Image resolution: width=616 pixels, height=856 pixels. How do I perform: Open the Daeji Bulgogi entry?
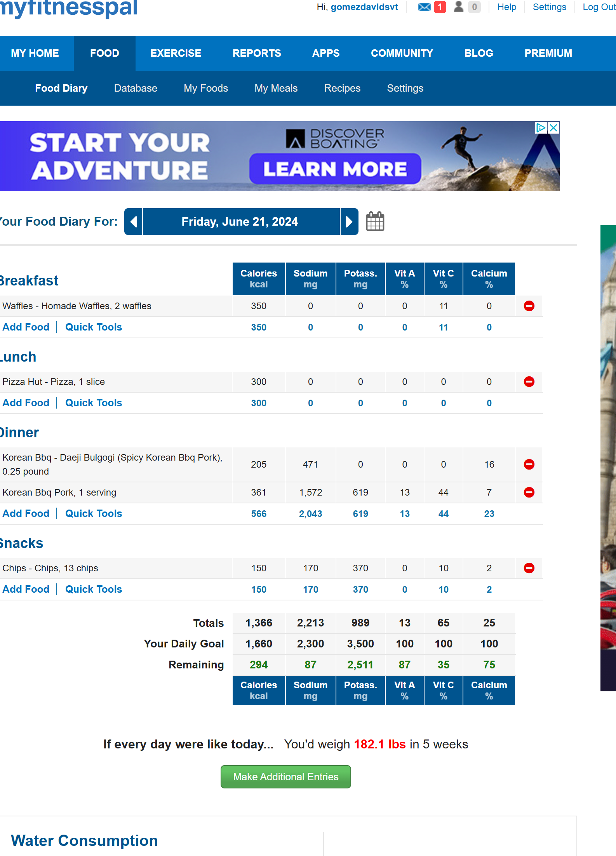coord(113,465)
